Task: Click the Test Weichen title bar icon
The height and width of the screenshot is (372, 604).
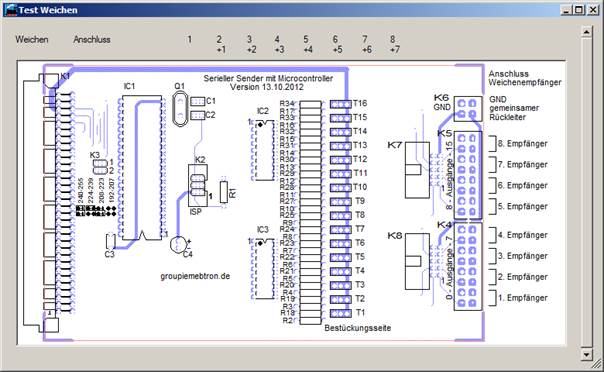Action: 11,10
